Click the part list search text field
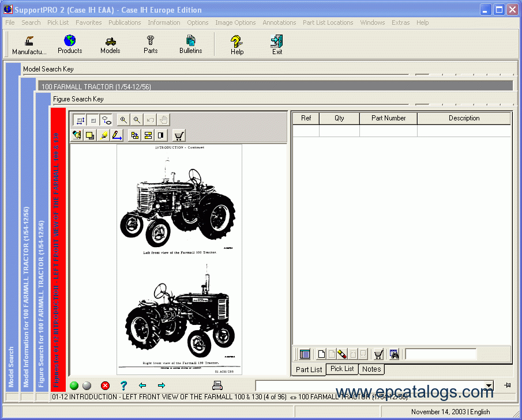Screen dimensions: 522x420 pyautogui.click(x=441, y=354)
